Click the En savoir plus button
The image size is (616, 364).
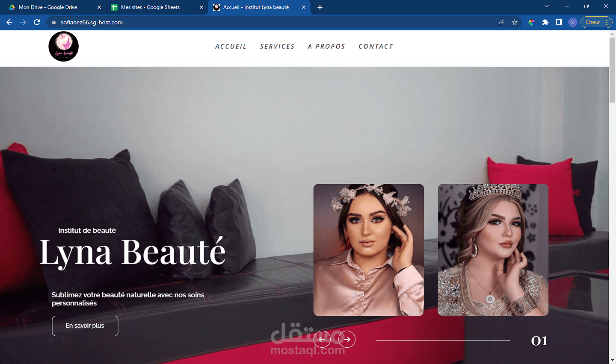click(x=85, y=326)
